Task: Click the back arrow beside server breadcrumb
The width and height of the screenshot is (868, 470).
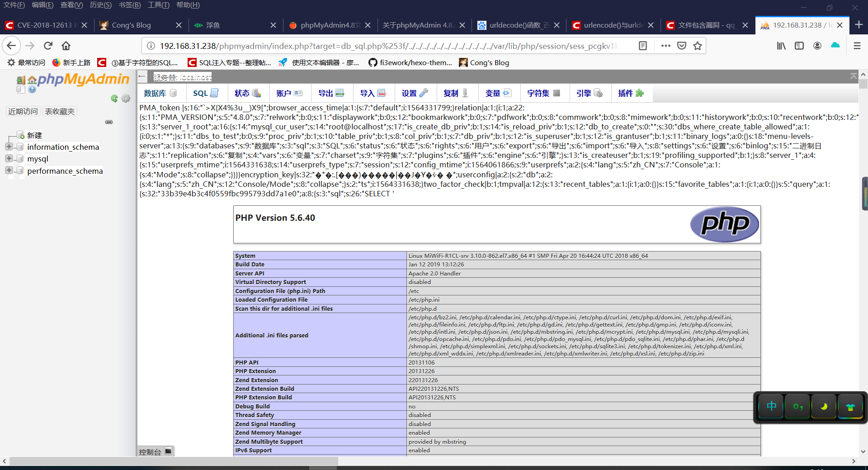Action: coord(142,76)
